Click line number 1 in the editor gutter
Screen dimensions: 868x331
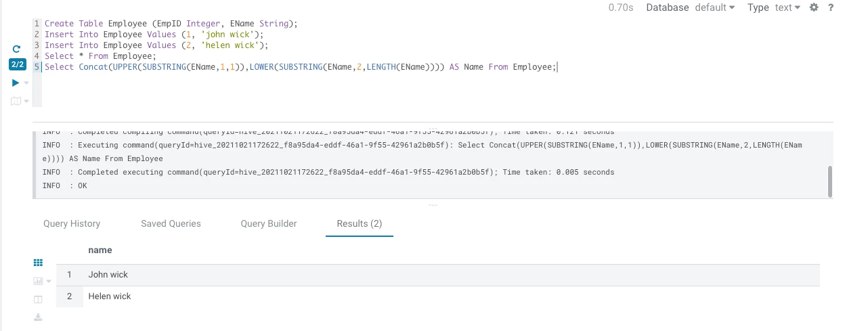(37, 23)
